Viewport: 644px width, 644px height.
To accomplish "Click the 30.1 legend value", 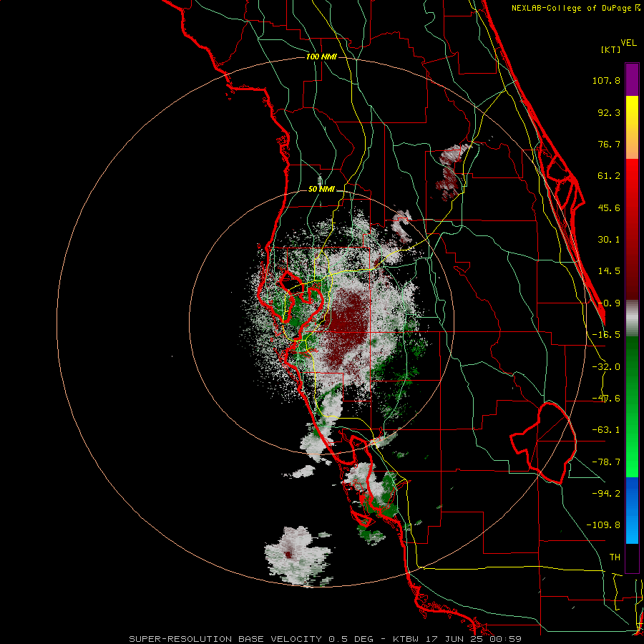I will pos(609,240).
